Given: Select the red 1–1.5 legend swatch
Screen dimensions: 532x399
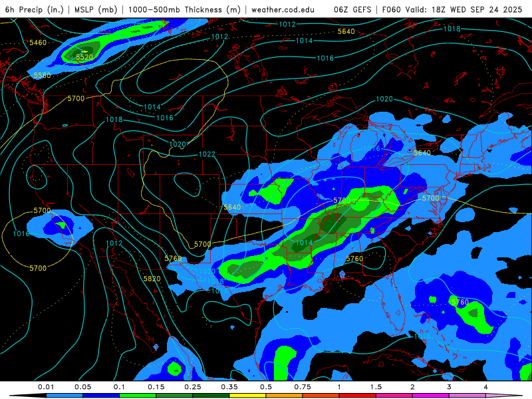Looking at the screenshot, I should point(358,396).
